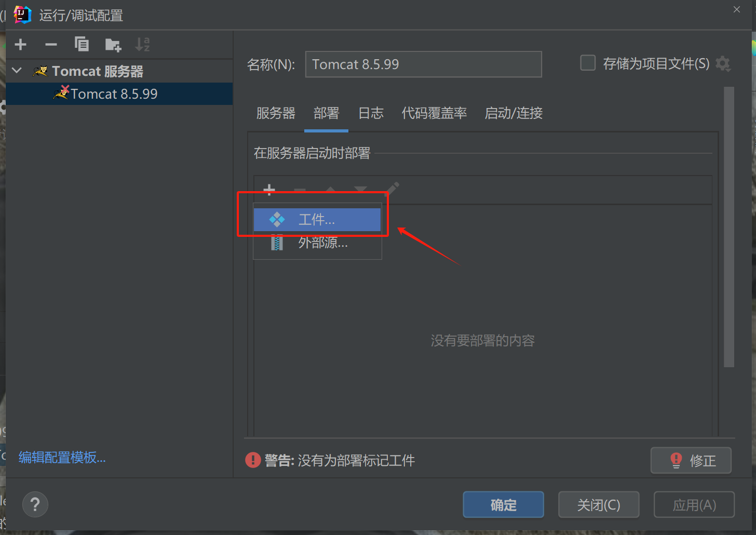
Task: Select the Tomcat 8.5.99 configuration
Action: 119,94
